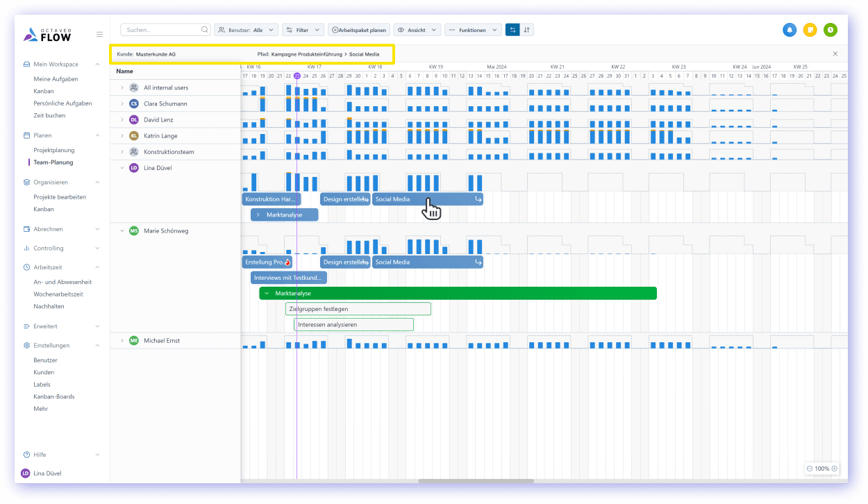Viewport: 868px width, 504px height.
Task: Collapse the Mein Workspace sidebar section
Action: tap(97, 65)
